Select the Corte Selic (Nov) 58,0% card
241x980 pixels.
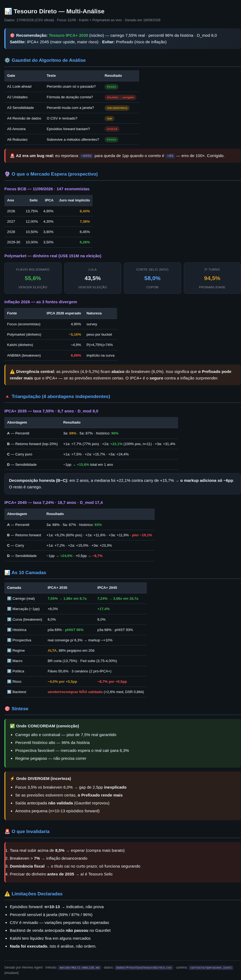pyautogui.click(x=152, y=278)
